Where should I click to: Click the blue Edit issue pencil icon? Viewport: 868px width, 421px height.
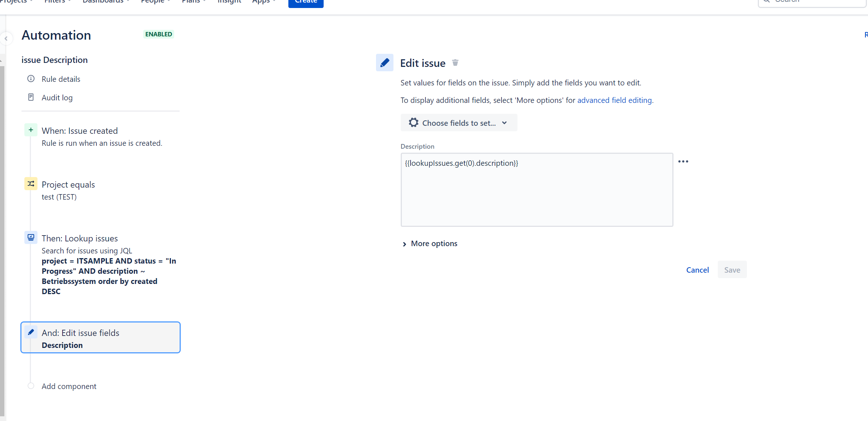(x=384, y=63)
